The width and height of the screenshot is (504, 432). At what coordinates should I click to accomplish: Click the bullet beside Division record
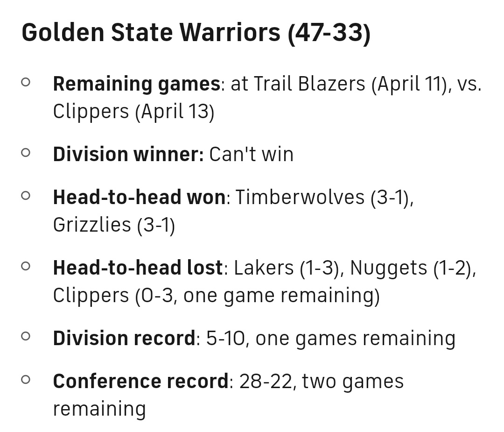pos(26,336)
